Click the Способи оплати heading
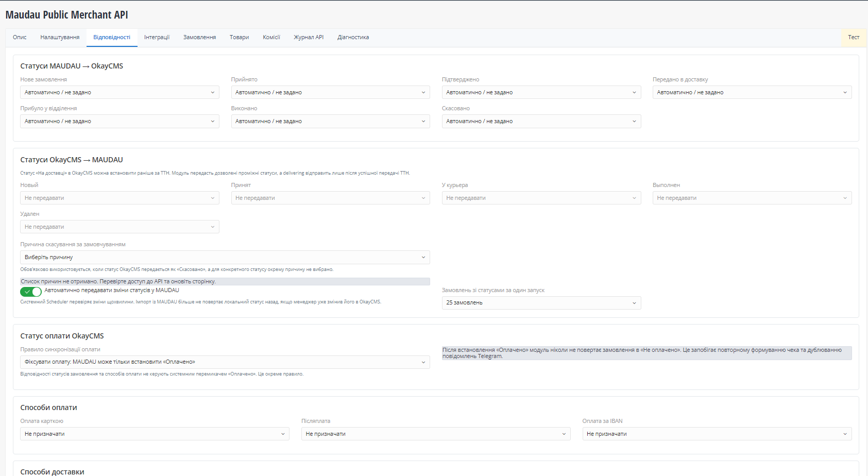The image size is (868, 476). pyautogui.click(x=48, y=407)
